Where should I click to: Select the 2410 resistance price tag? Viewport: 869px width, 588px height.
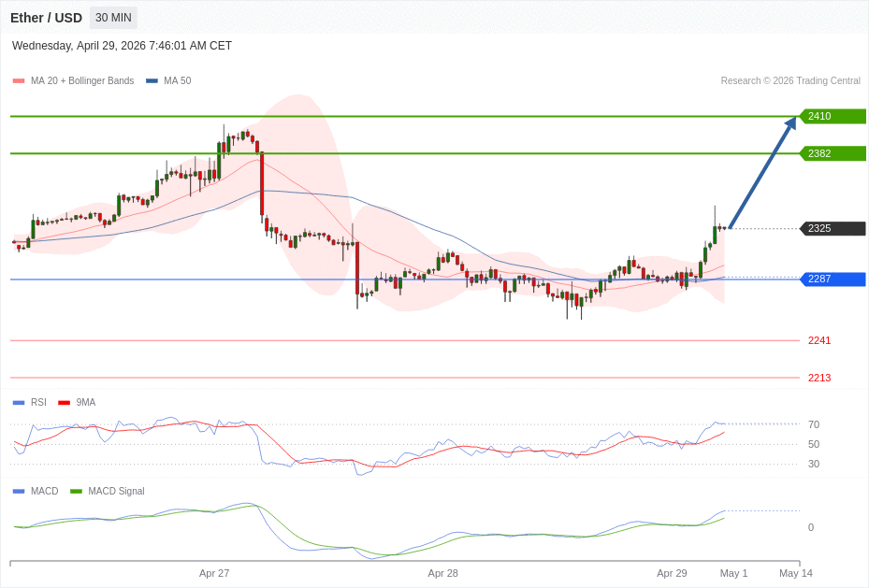coord(832,116)
